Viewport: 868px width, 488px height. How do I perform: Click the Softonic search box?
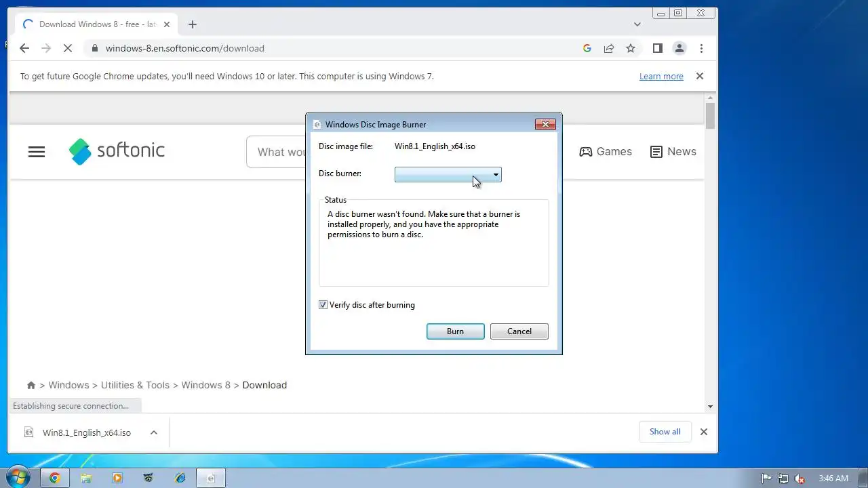pos(276,152)
